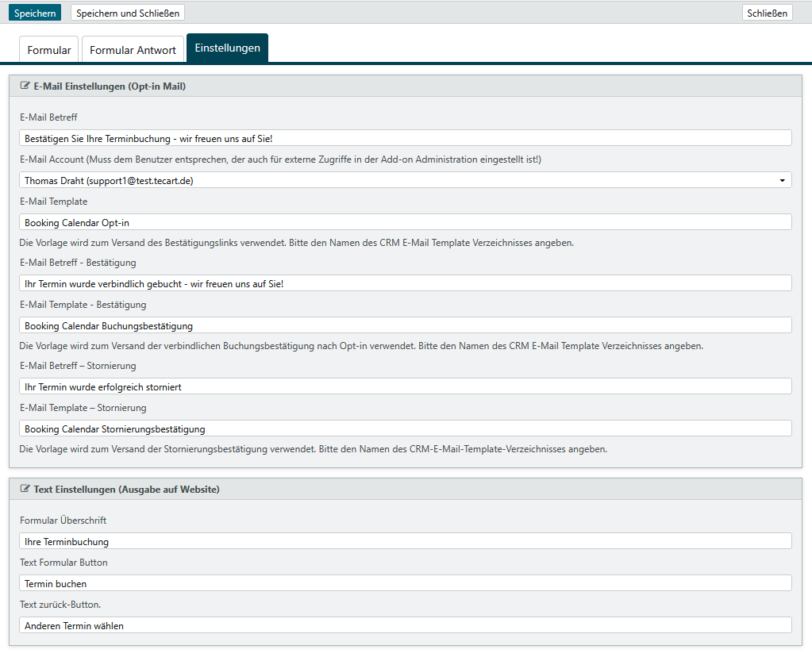The image size is (812, 657).
Task: Click the Schließen button
Action: pos(767,13)
